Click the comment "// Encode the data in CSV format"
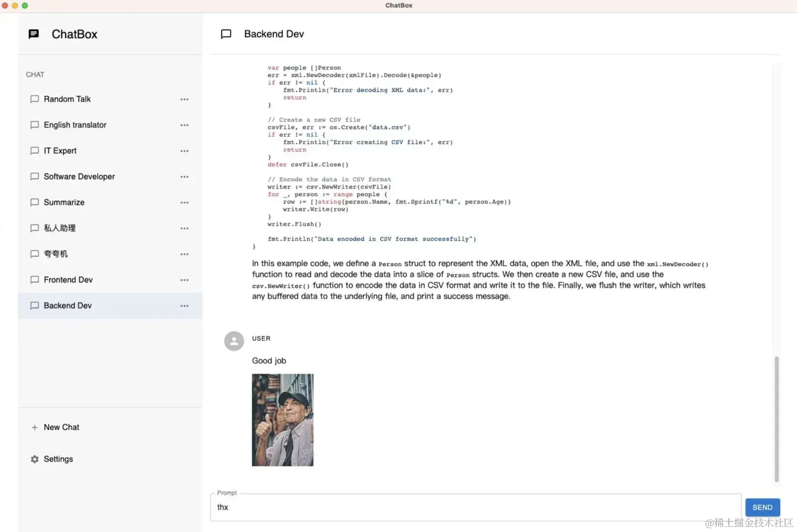 (329, 179)
